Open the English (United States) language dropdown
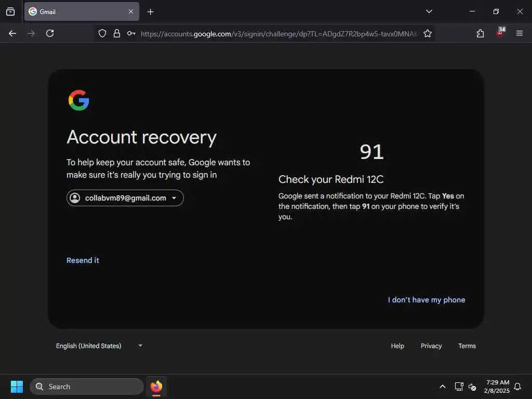 pyautogui.click(x=99, y=345)
